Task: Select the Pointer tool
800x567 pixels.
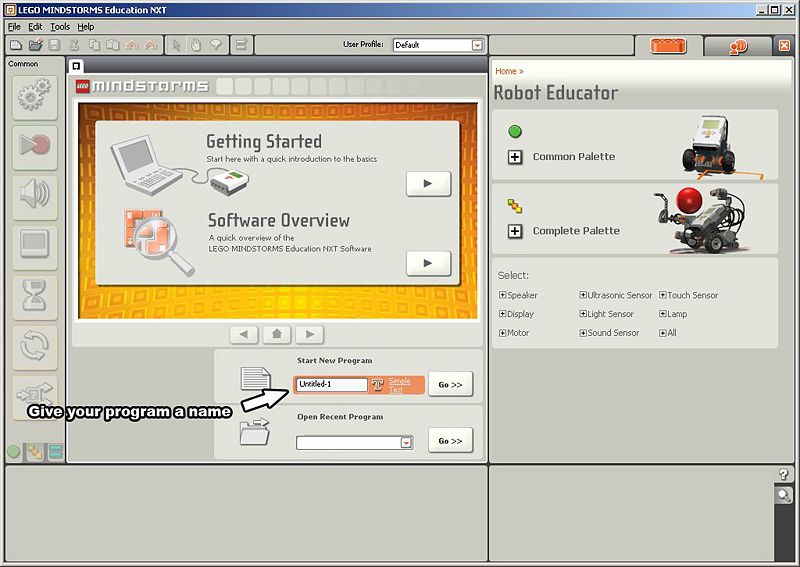Action: [x=177, y=45]
